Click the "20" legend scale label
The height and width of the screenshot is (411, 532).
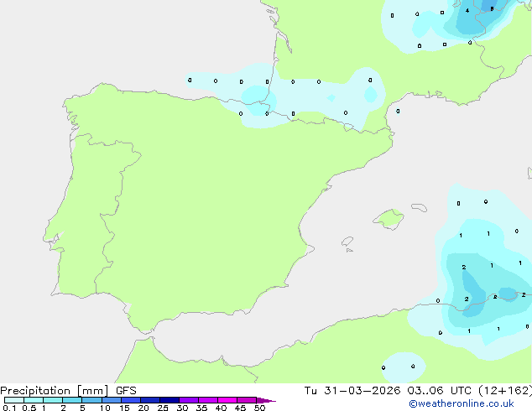(143, 408)
